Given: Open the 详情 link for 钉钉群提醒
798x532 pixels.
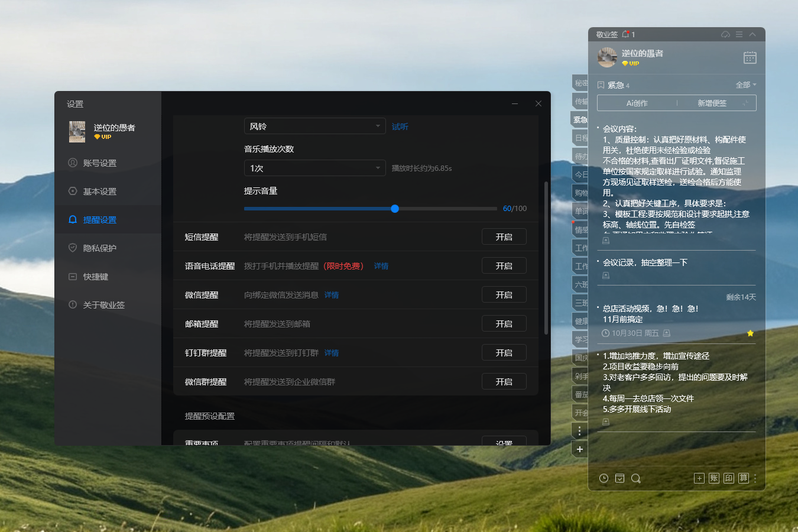Looking at the screenshot, I should [332, 353].
